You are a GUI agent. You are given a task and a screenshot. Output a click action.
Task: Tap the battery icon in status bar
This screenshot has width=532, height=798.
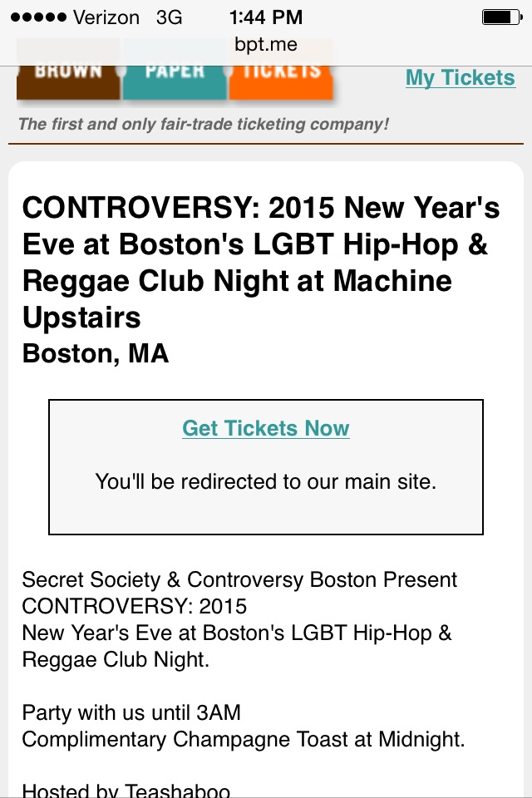(500, 17)
